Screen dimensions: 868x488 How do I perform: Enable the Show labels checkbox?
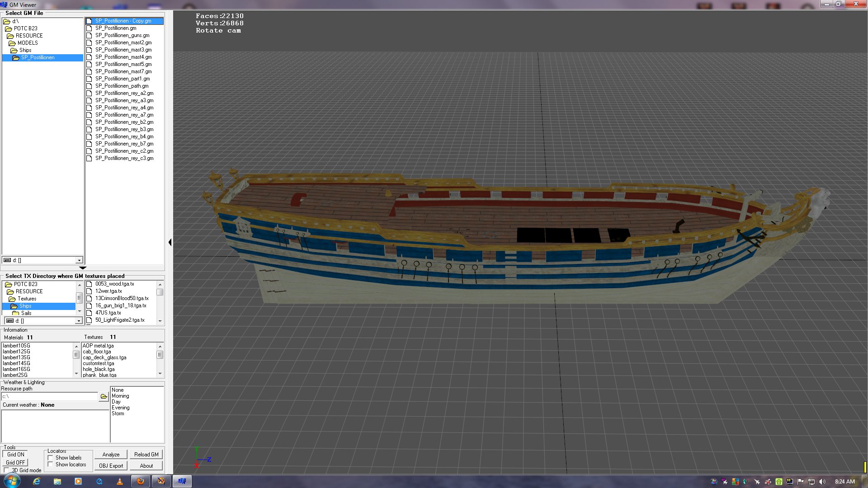pos(51,458)
